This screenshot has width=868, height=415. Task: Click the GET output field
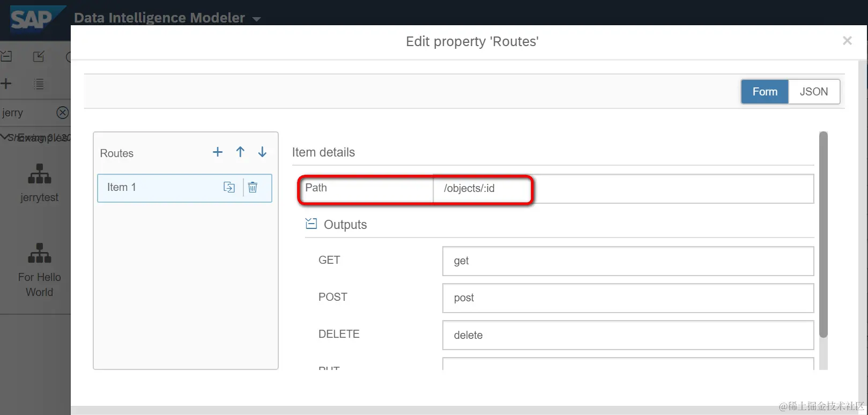coord(628,261)
